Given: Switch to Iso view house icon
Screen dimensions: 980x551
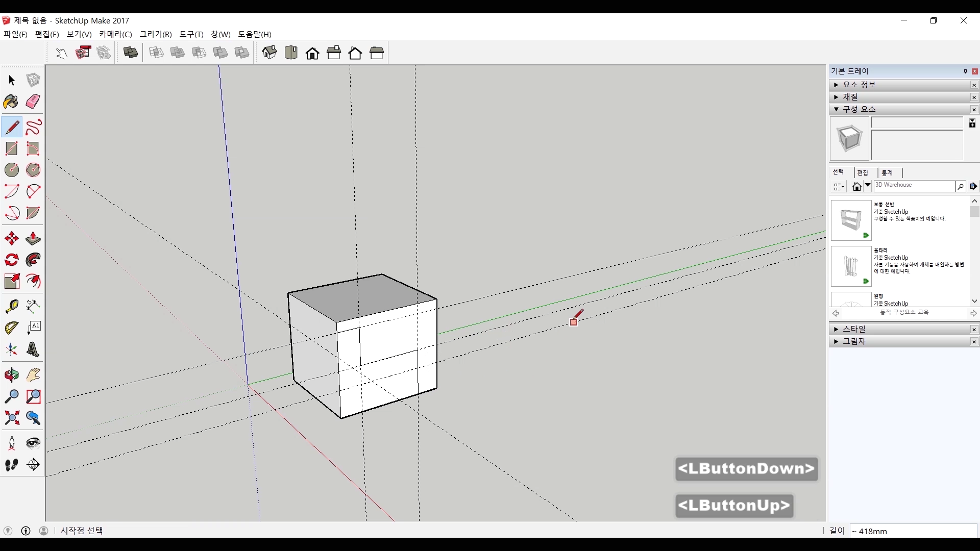Looking at the screenshot, I should click(269, 53).
